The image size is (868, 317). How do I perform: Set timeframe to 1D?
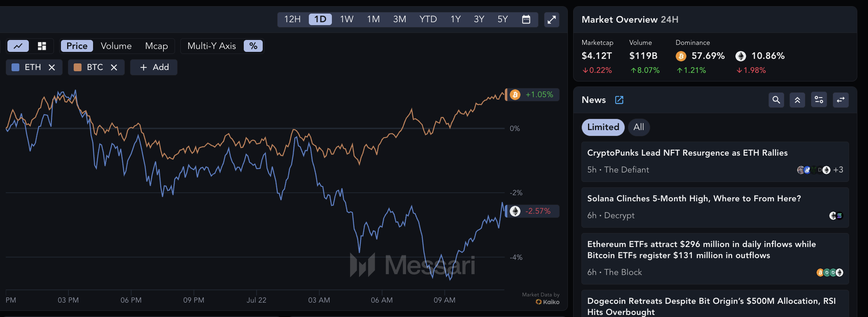click(x=320, y=19)
